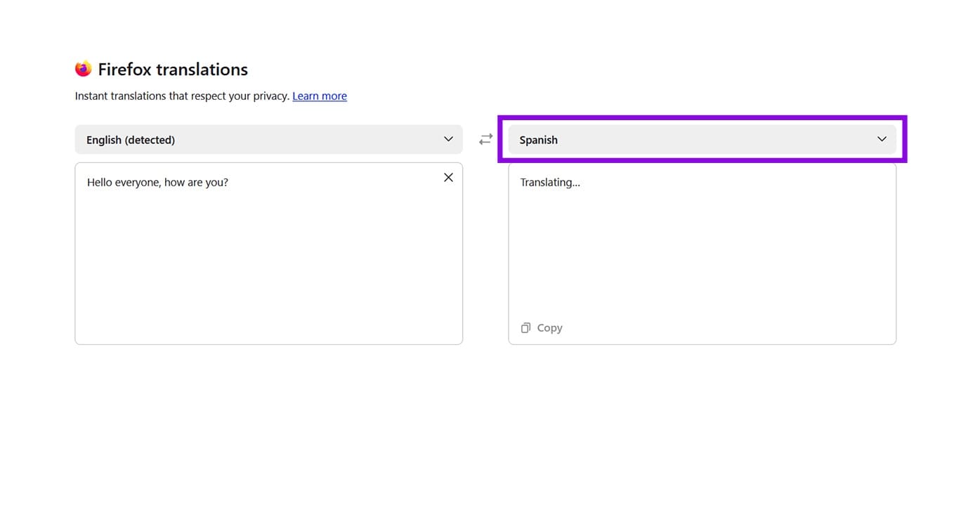Click the Firefox logo icon
The height and width of the screenshot is (506, 980).
click(84, 69)
